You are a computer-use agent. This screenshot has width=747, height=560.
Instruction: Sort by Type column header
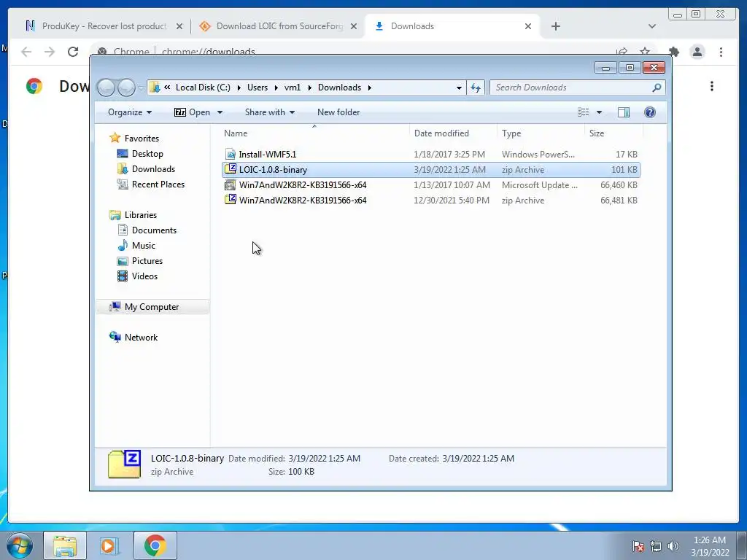pos(541,133)
